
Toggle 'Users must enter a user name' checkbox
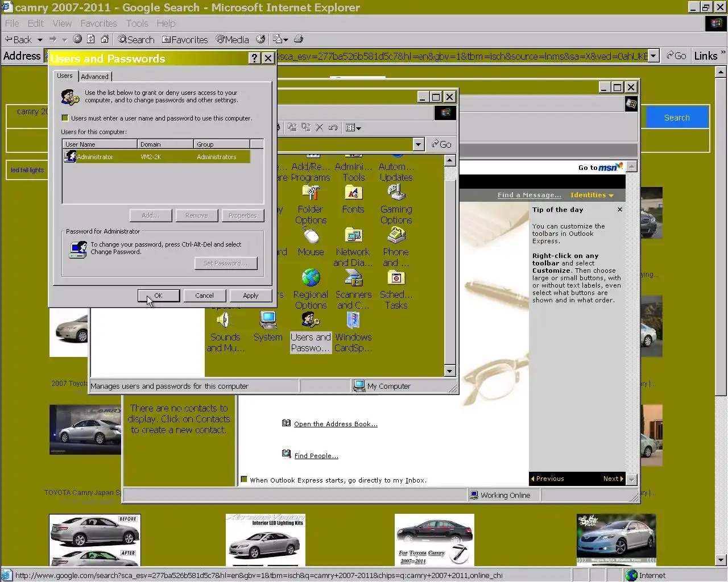[65, 118]
